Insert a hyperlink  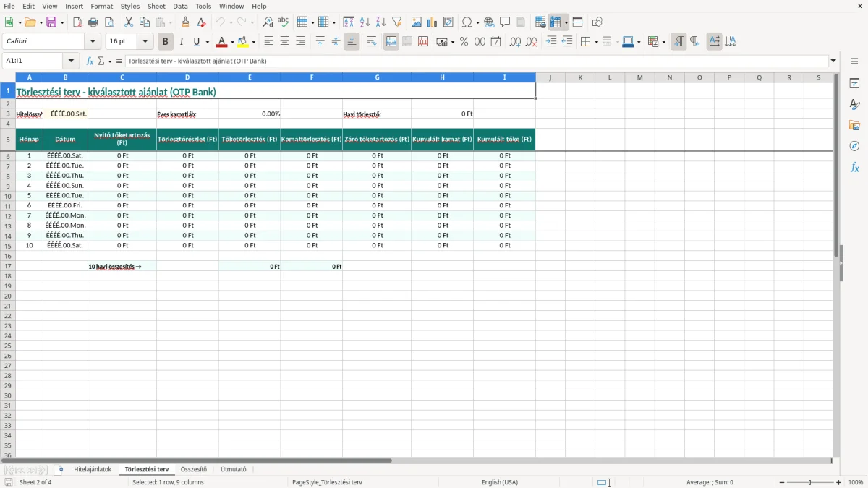click(x=489, y=22)
